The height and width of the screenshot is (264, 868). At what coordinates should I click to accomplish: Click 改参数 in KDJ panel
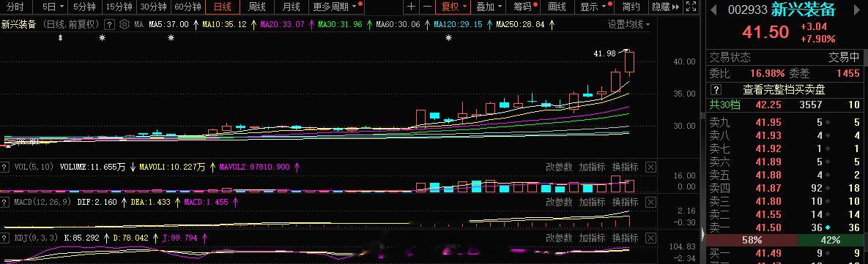[559, 238]
